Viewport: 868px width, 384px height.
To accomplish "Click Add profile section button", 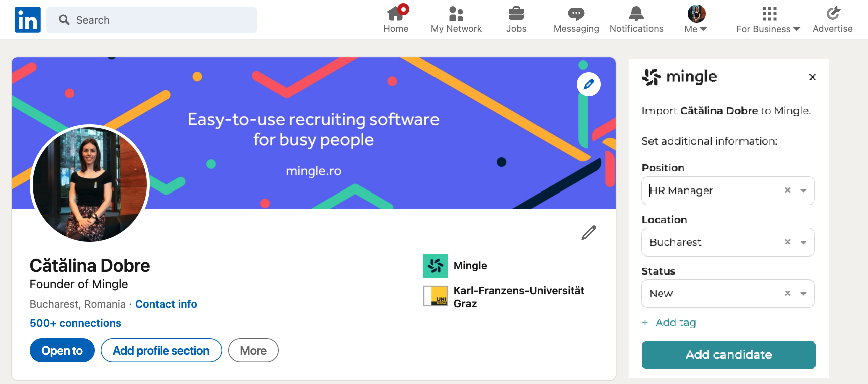I will point(161,350).
